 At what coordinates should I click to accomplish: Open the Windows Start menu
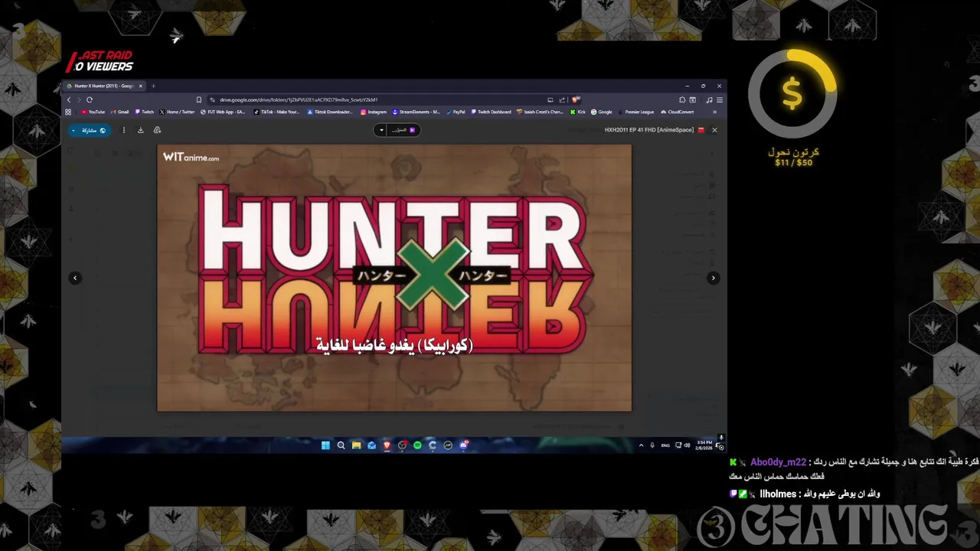pyautogui.click(x=325, y=445)
